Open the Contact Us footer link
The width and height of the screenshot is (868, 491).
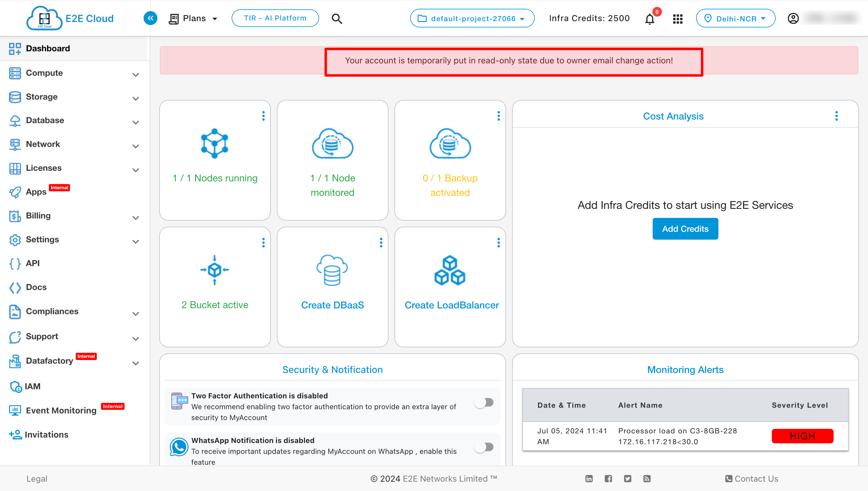click(x=752, y=479)
